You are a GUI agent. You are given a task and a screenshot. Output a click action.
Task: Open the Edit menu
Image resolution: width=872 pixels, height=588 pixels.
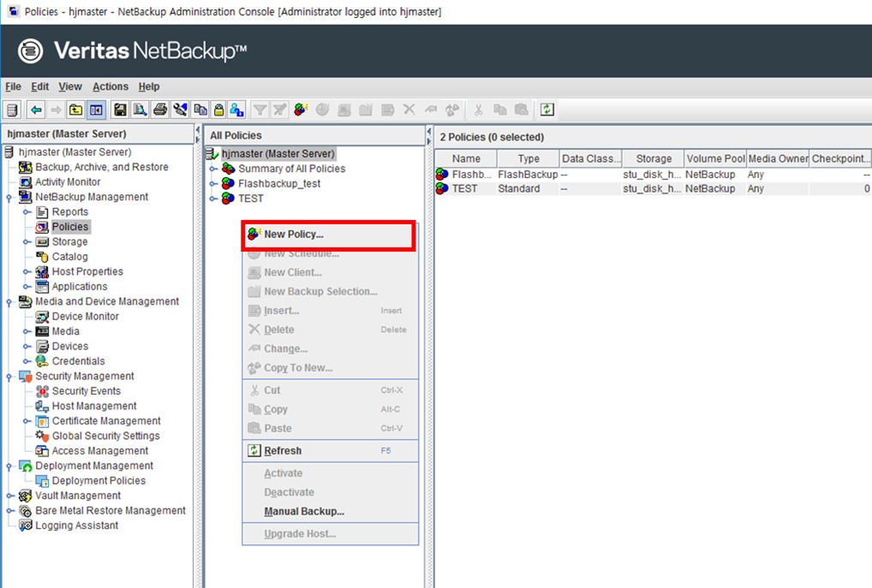pyautogui.click(x=40, y=86)
